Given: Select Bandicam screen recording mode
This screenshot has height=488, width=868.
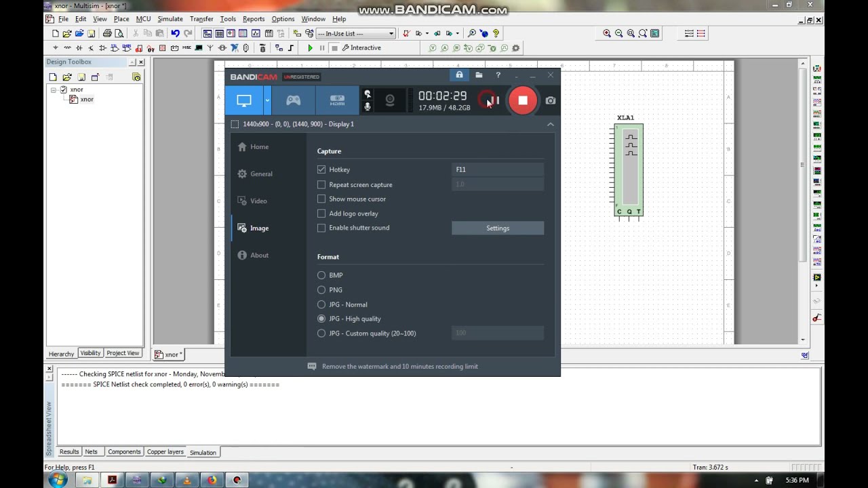Looking at the screenshot, I should pos(244,100).
